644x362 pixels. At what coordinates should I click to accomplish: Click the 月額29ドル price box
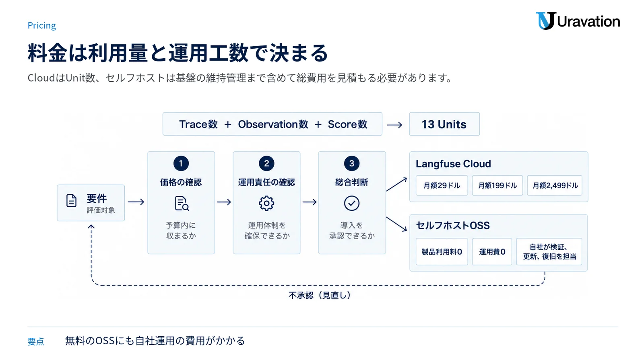pos(442,185)
